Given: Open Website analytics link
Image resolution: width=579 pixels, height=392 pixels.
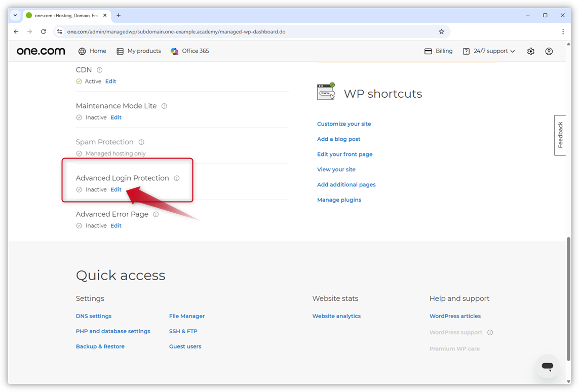Looking at the screenshot, I should 336,317.
